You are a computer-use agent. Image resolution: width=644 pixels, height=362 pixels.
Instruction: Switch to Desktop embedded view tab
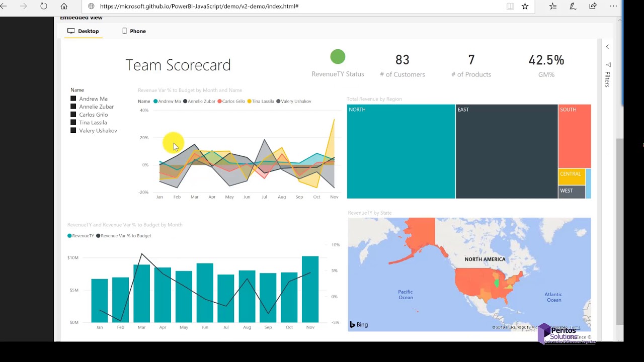84,31
